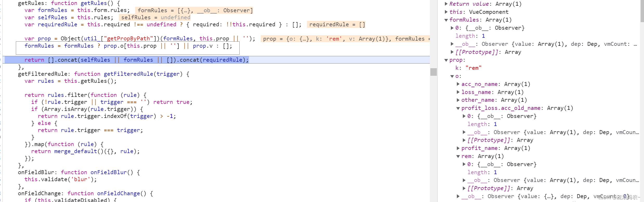Click the code editor vertical scrollbar thumb

(x=433, y=72)
